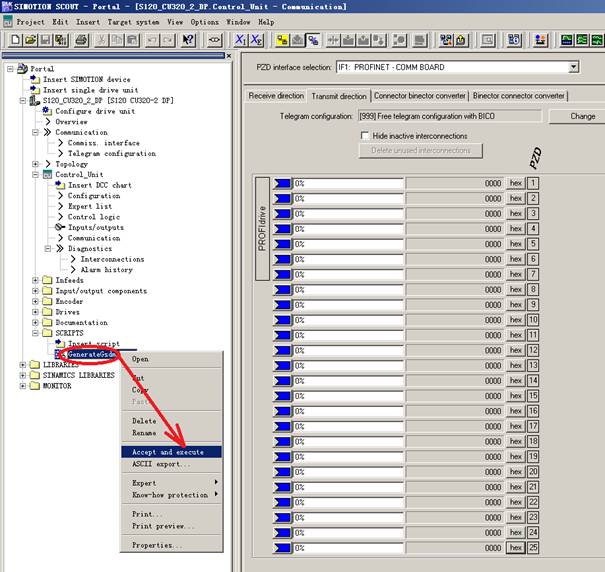Image resolution: width=605 pixels, height=572 pixels.
Task: Open the PZD interface selection dropdown
Action: [573, 68]
